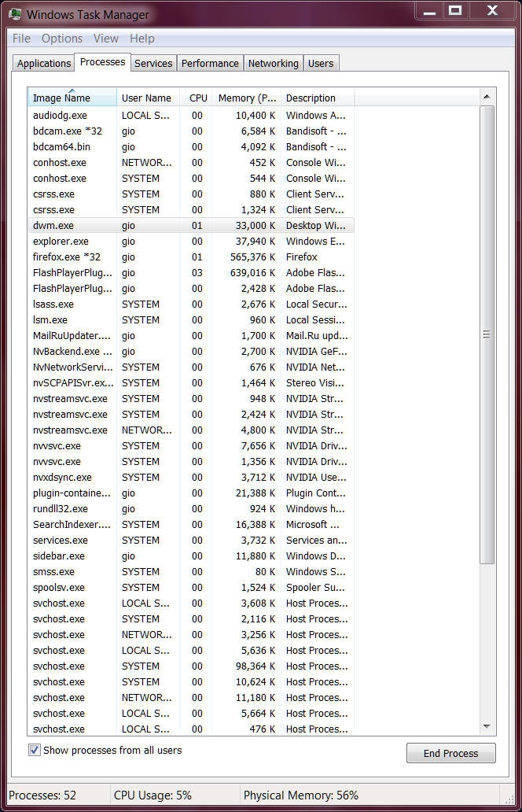Viewport: 522px width, 812px height.
Task: Select the NvNetworkService process row
Action: [x=191, y=367]
